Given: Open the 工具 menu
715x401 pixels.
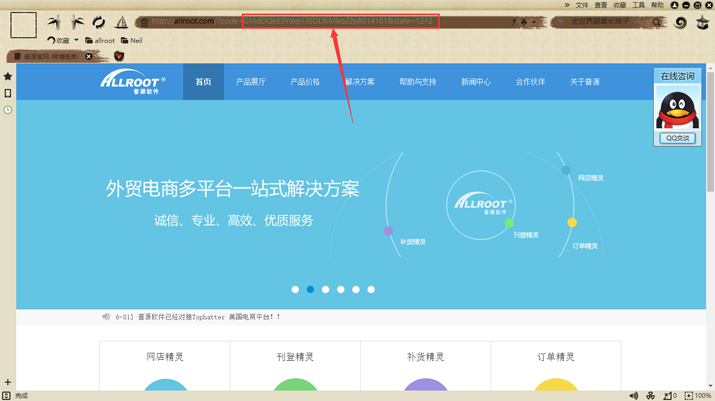Looking at the screenshot, I should [638, 5].
